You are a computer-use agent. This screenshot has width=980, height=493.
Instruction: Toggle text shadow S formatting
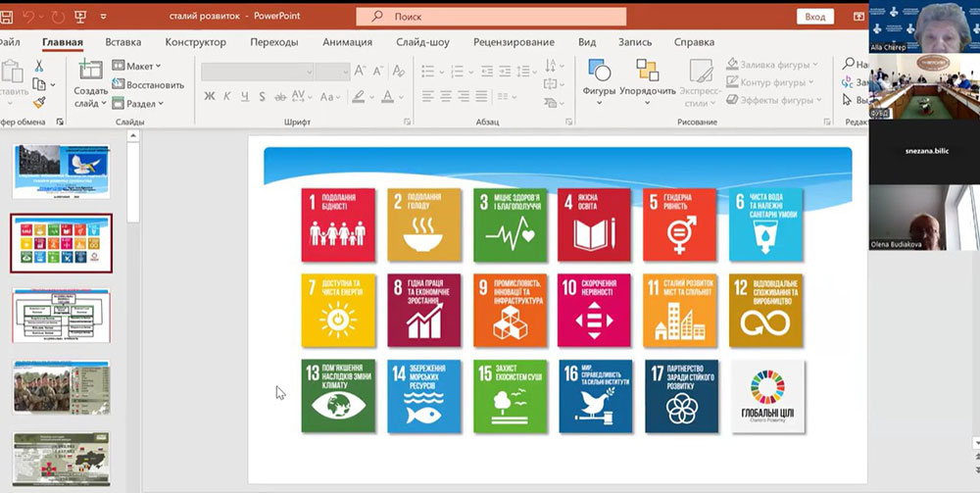click(x=263, y=97)
